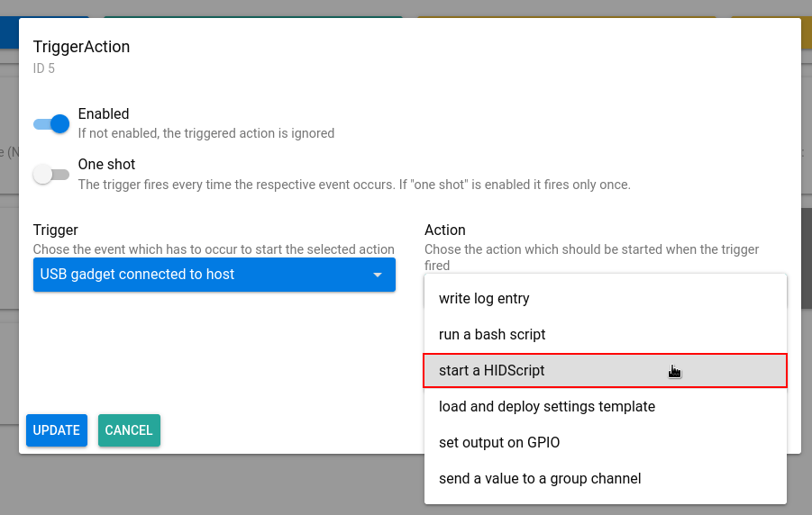Click the "ID 5" subtitle text
This screenshot has width=812, height=515.
tap(44, 68)
